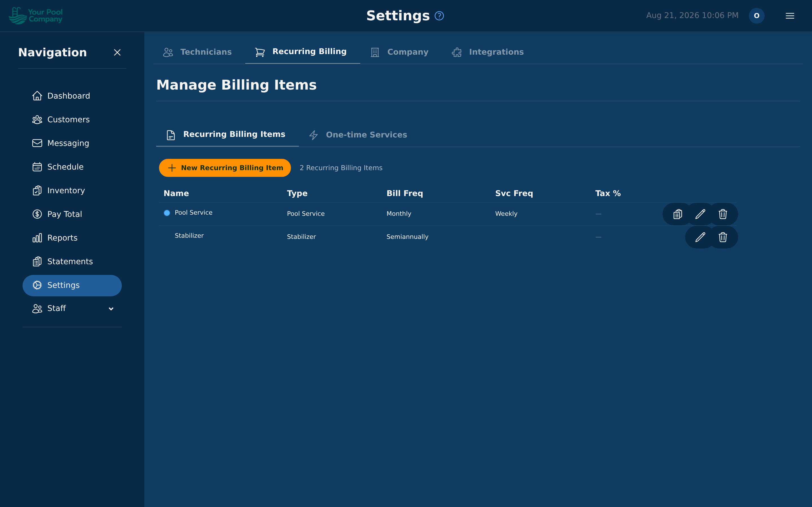Close the Navigation panel
This screenshot has height=507, width=812.
point(117,52)
